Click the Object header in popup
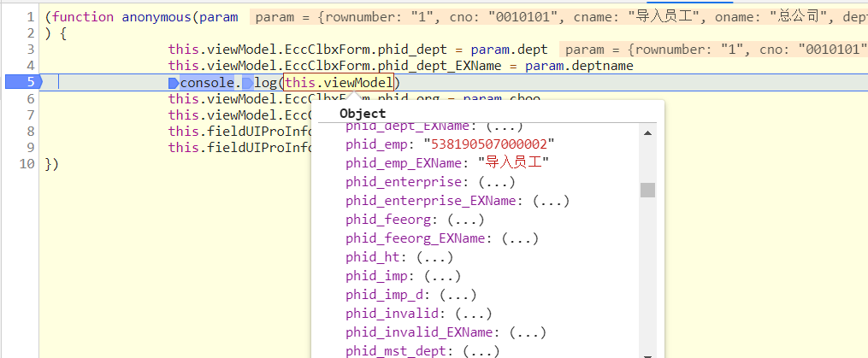The width and height of the screenshot is (868, 358). tap(363, 114)
